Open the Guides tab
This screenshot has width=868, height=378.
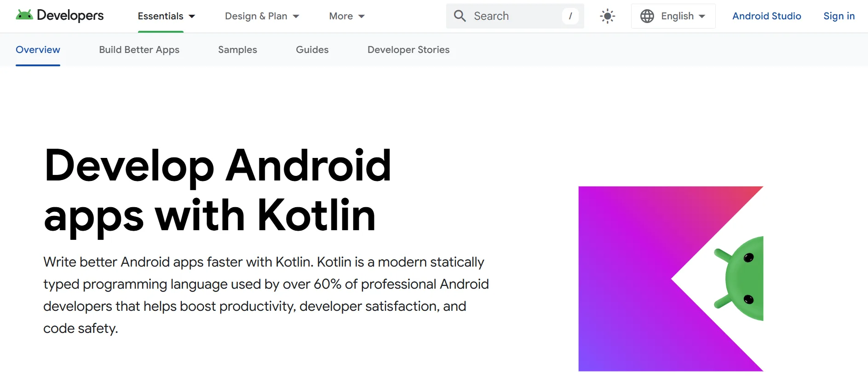point(312,50)
